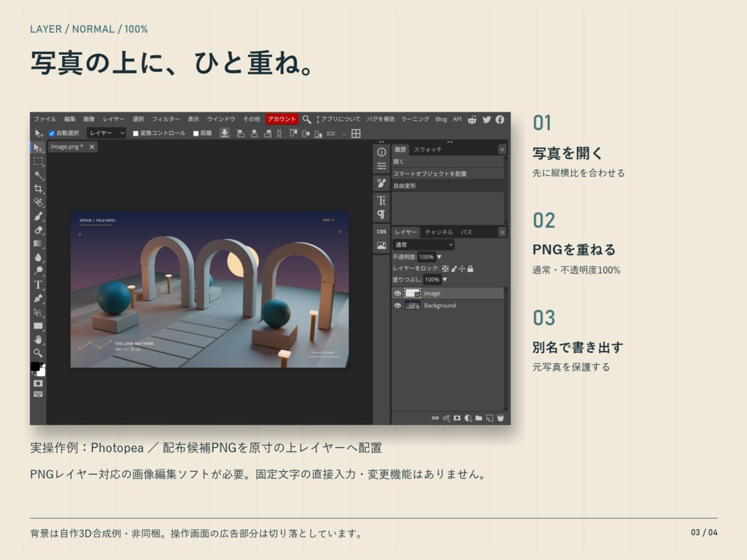747x560 pixels.
Task: Select the Dodge tool
Action: click(x=38, y=271)
